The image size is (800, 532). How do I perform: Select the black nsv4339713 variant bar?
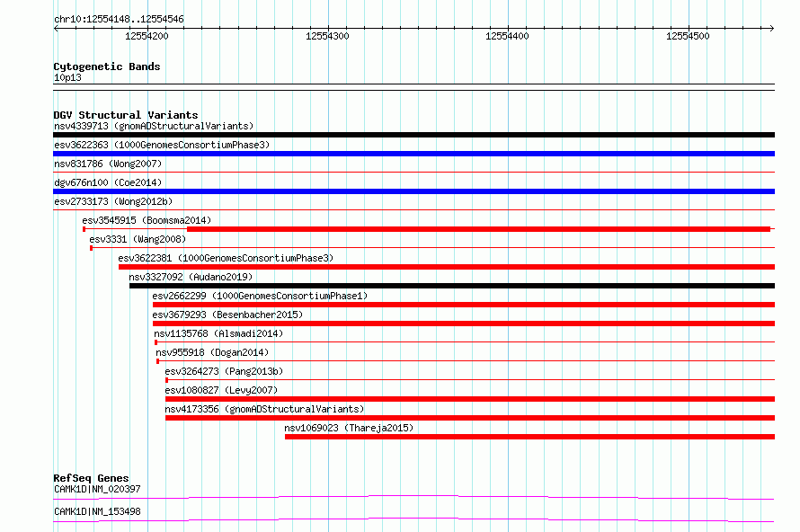(x=413, y=135)
